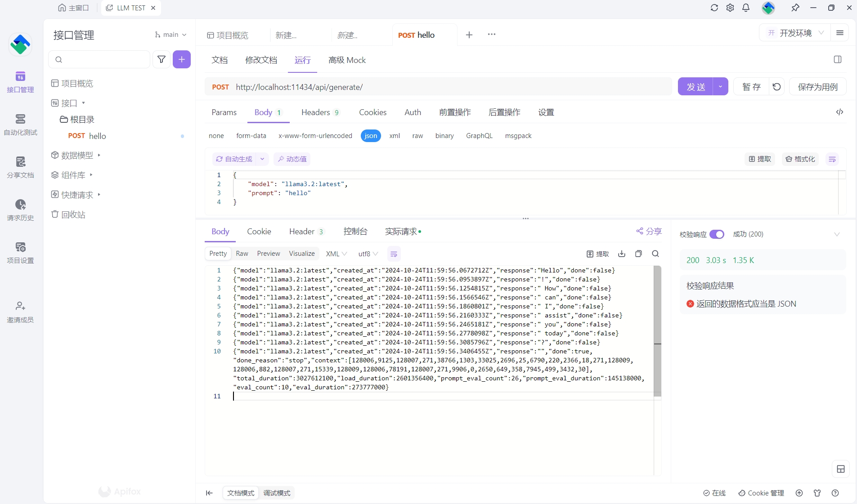The image size is (857, 504).
Task: Open the generate code icon
Action: (x=839, y=112)
